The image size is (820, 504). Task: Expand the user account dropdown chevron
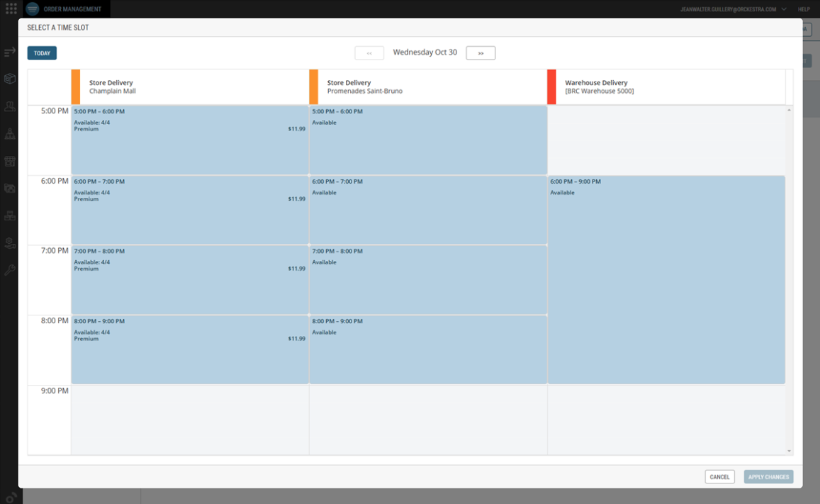pos(784,9)
